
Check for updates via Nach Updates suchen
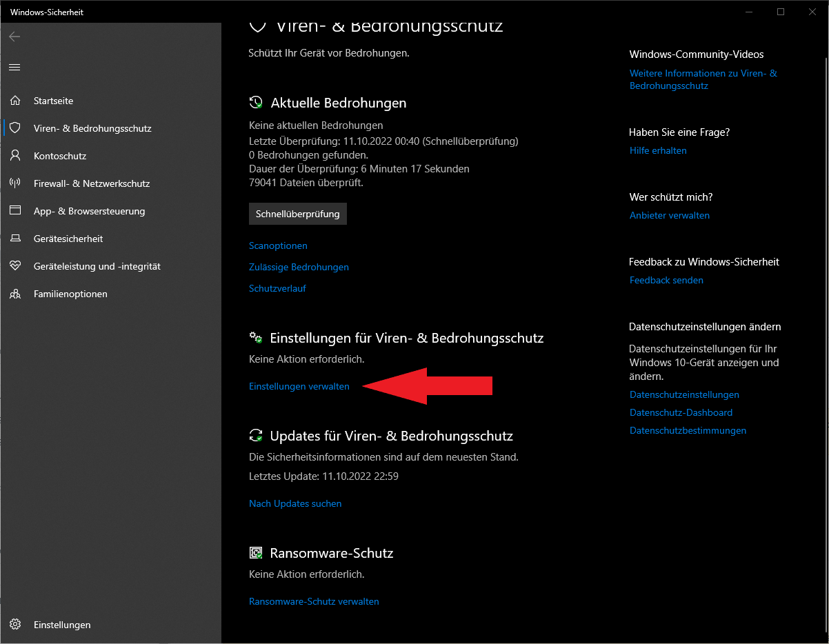(295, 503)
